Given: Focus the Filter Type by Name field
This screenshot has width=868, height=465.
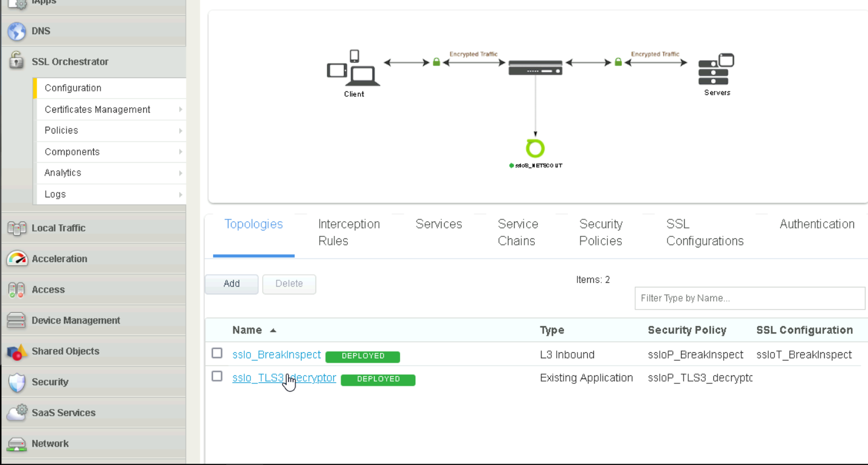Looking at the screenshot, I should (749, 298).
